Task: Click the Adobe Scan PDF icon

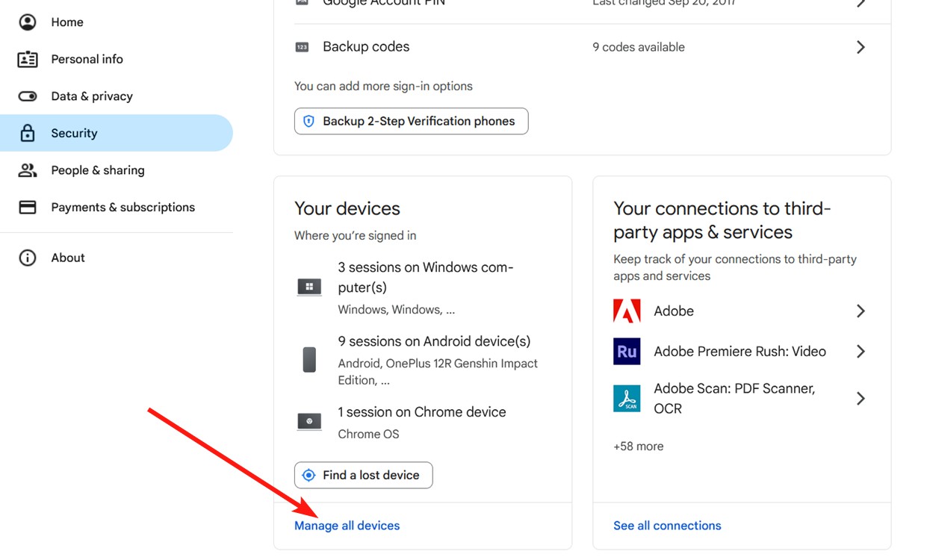Action: click(x=627, y=398)
